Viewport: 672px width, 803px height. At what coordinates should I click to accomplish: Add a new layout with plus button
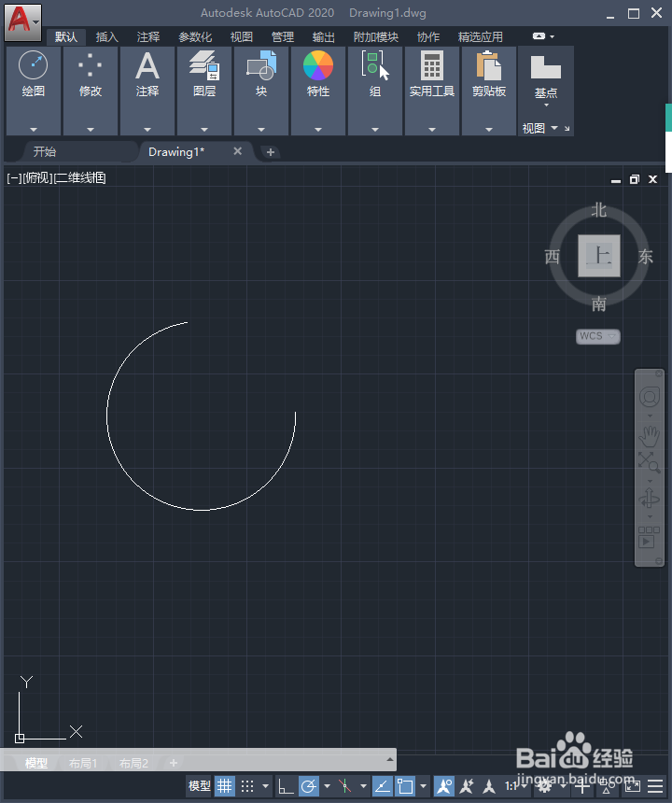click(174, 763)
